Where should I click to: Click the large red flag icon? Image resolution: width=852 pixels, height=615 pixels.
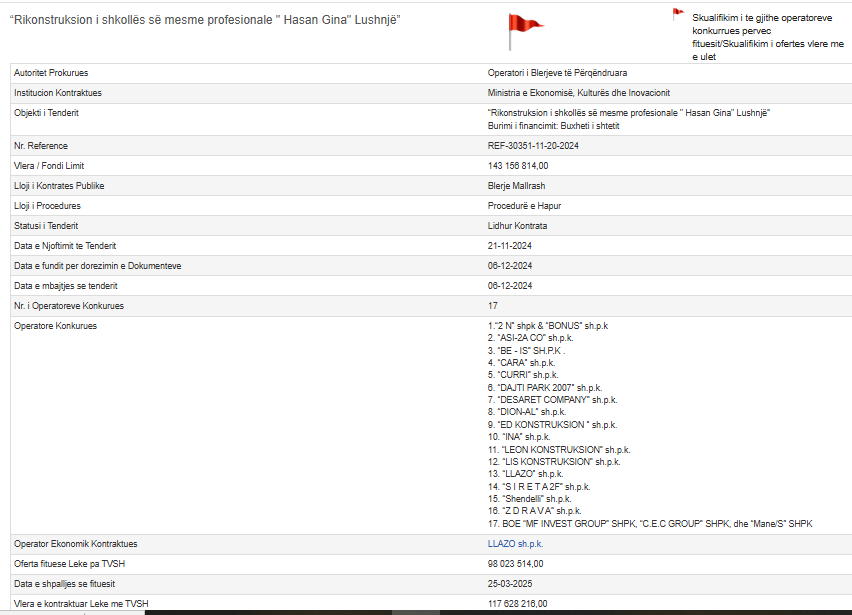pos(522,30)
